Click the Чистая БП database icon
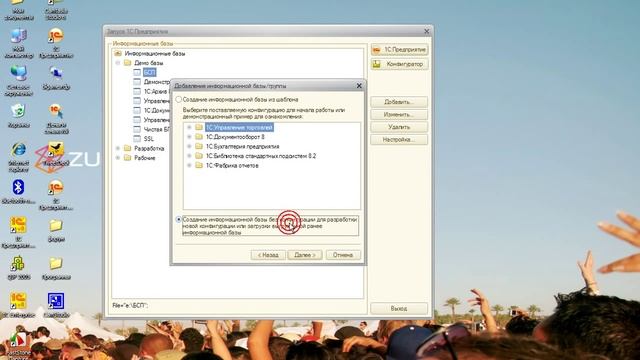Viewport: 640px width, 360px height. pos(137,129)
